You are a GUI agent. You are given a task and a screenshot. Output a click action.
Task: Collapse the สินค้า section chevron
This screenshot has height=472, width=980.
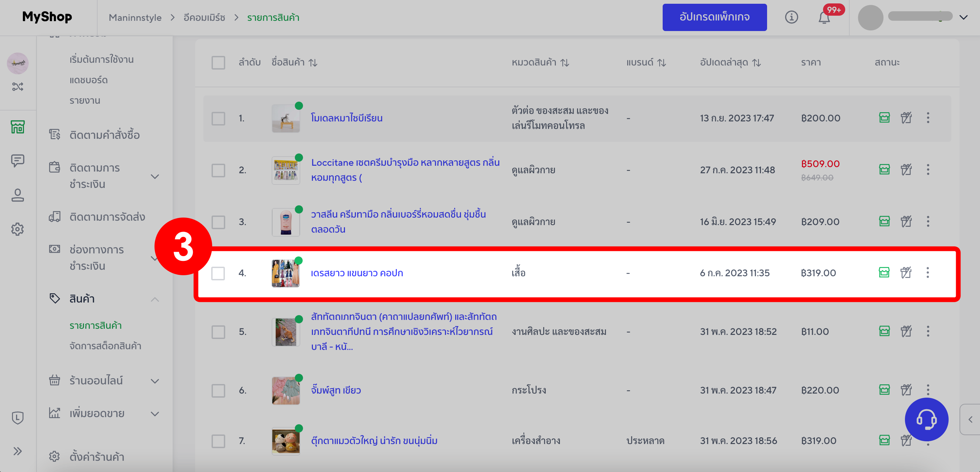(155, 299)
